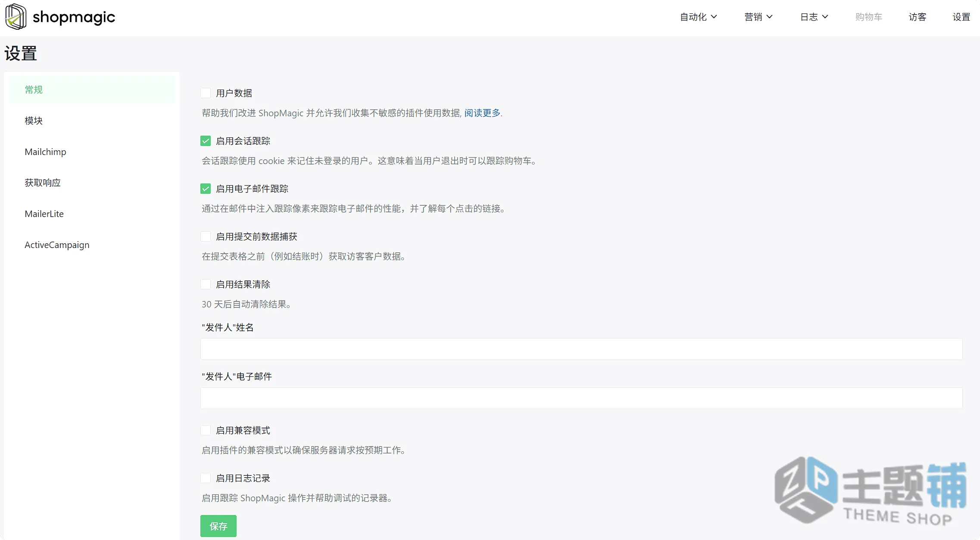The width and height of the screenshot is (980, 540).
Task: Enable the 用户数据 checkbox
Action: coord(206,93)
